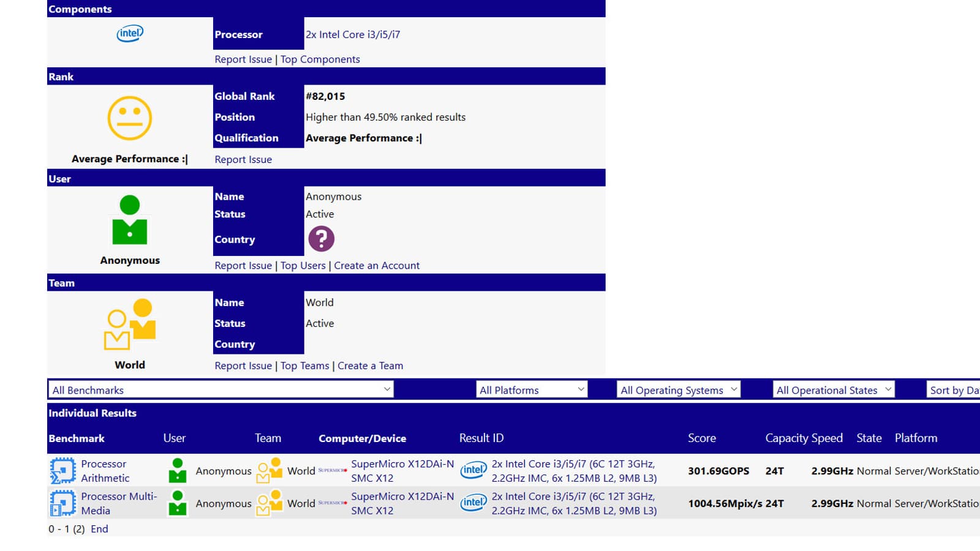
Task: Click World team name in Multi-Media row
Action: 301,503
